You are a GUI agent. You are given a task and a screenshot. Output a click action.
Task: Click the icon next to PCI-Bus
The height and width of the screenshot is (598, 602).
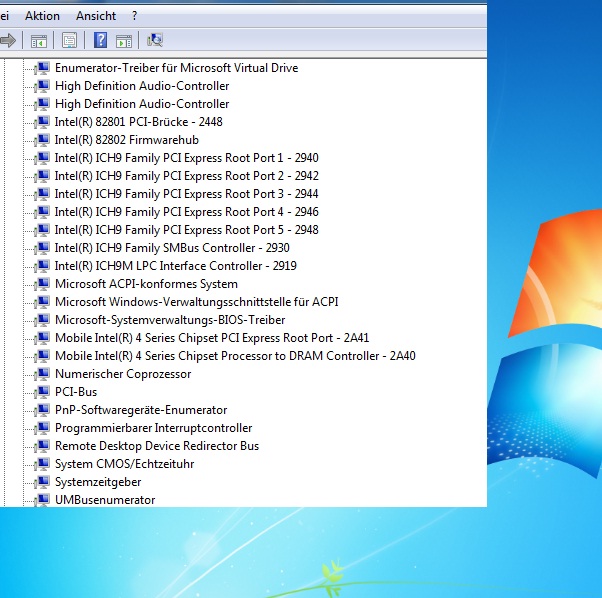pyautogui.click(x=42, y=392)
